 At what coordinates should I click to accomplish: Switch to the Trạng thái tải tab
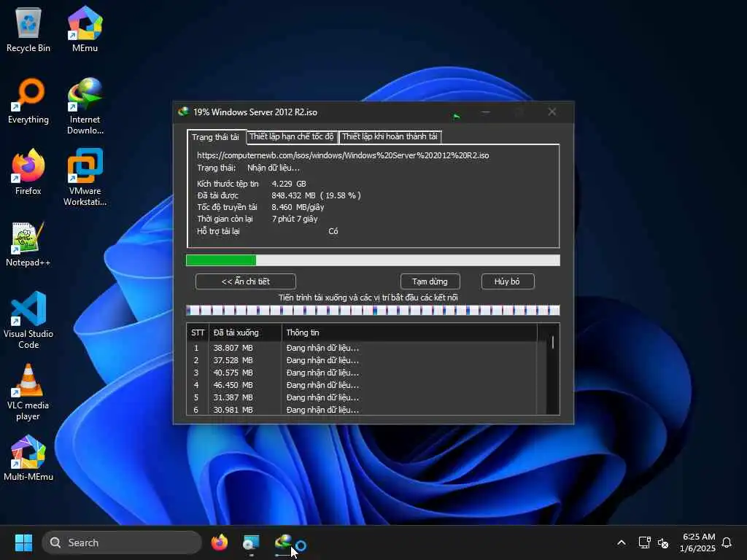coord(215,137)
